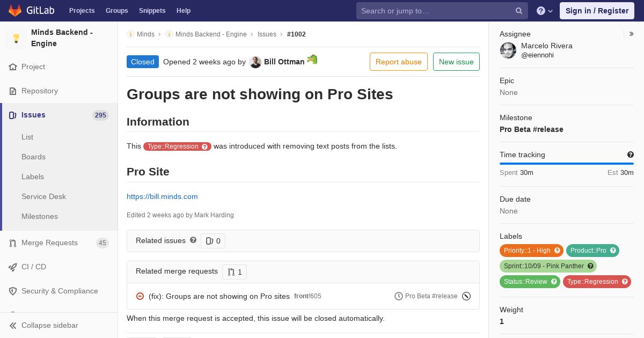Open the issues List submenu
This screenshot has width=644, height=338.
point(27,137)
